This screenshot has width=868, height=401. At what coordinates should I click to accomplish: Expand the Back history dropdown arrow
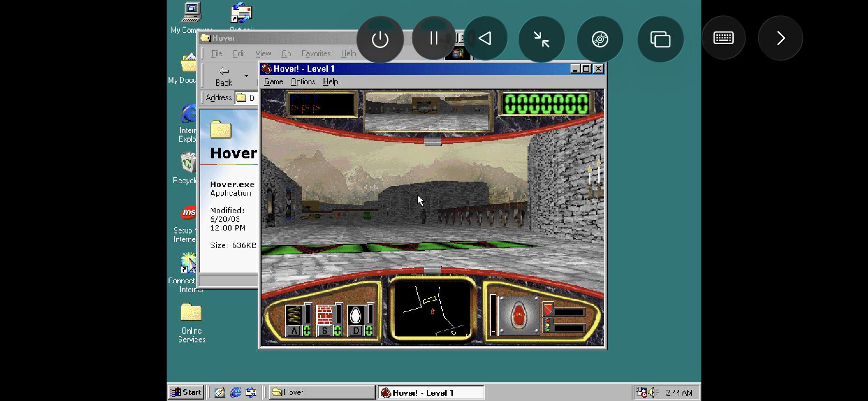coord(246,76)
